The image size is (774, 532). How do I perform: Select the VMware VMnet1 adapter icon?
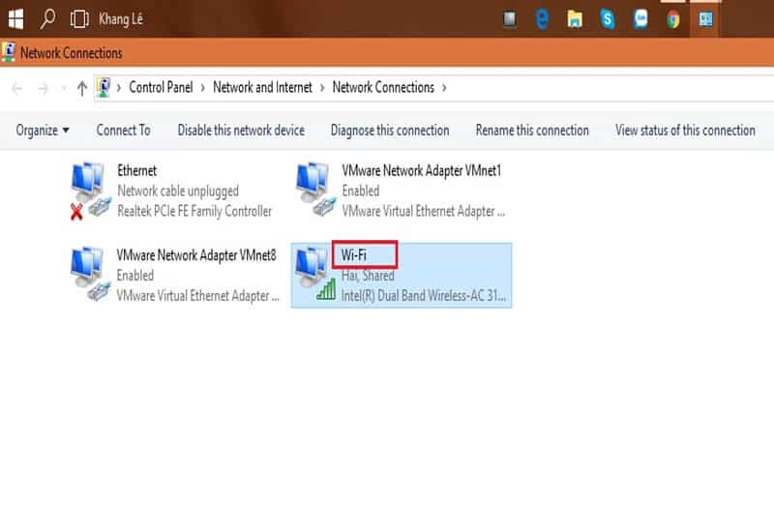[x=315, y=191]
